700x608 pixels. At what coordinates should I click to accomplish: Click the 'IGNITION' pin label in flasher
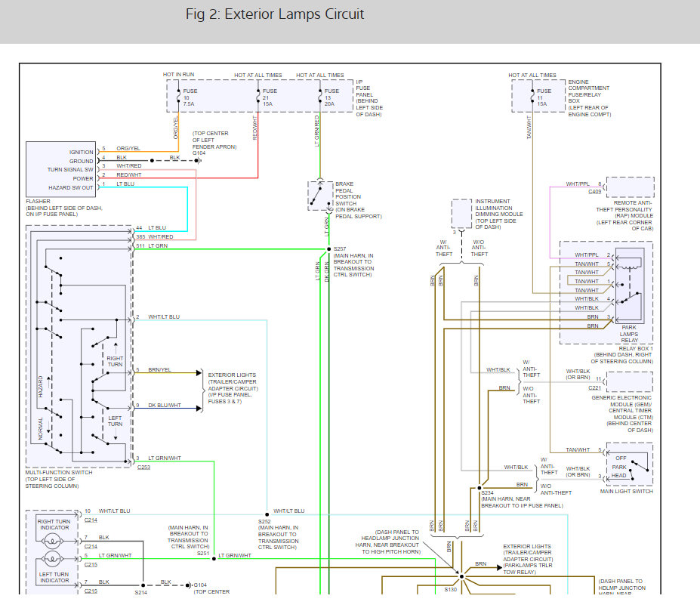pyautogui.click(x=81, y=153)
